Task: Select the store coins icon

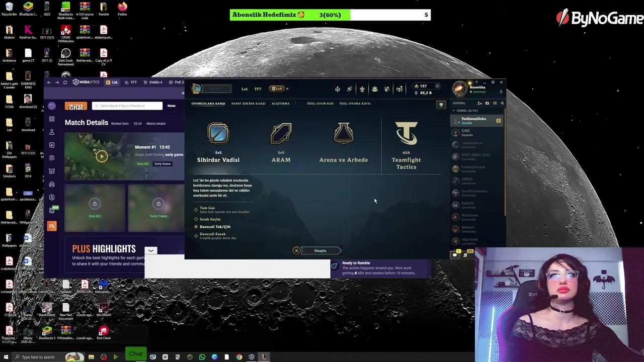Action: (399, 89)
